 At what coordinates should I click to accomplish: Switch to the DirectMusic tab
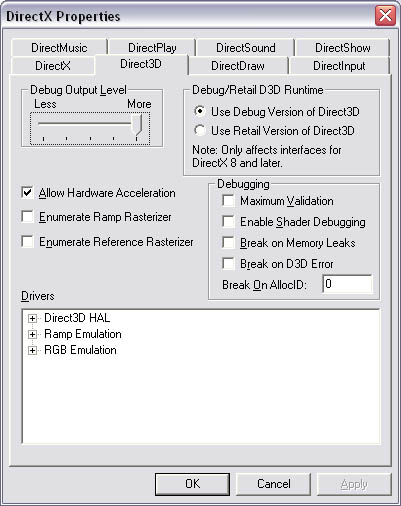click(x=59, y=48)
